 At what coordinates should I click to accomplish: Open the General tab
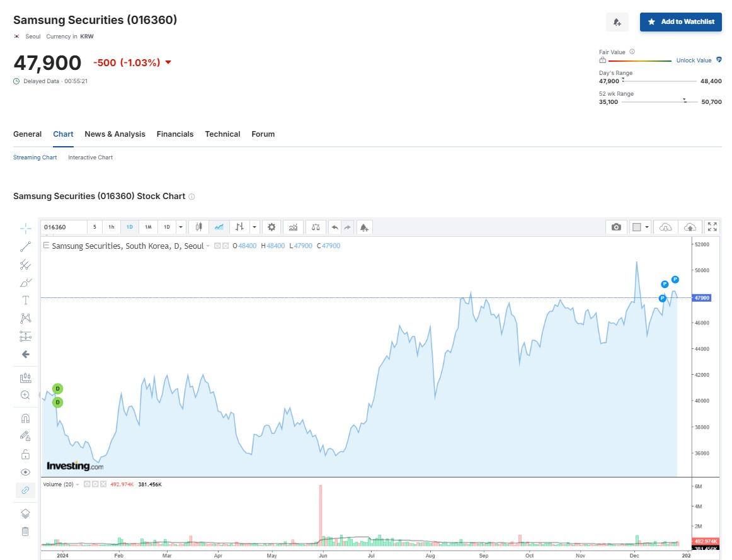(x=27, y=134)
